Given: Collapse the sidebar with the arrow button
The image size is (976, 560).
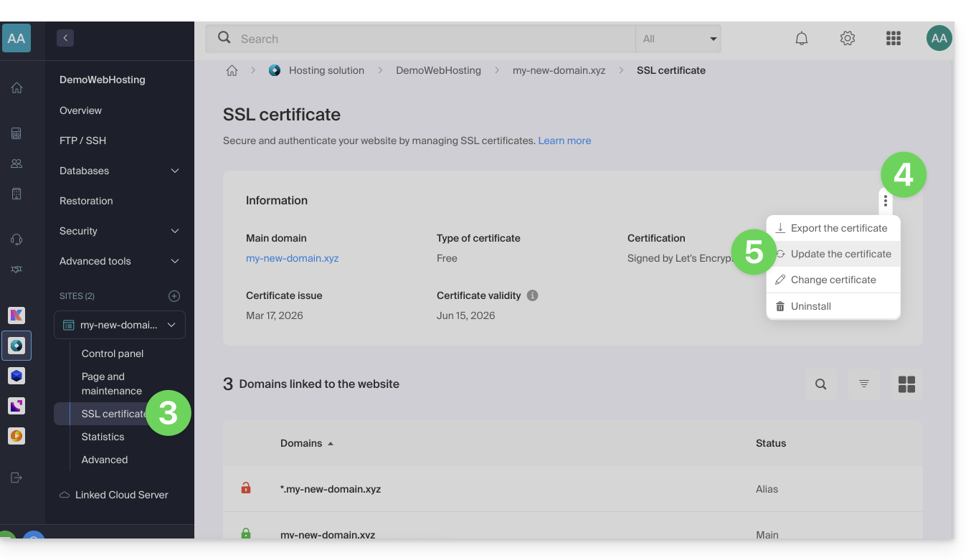Looking at the screenshot, I should (x=65, y=38).
